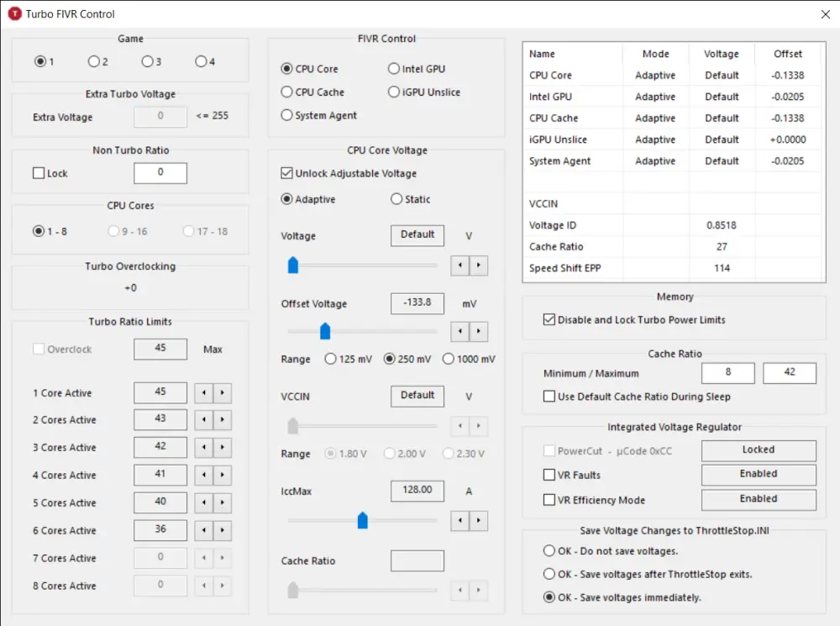Enable VR Faults checkbox

point(572,475)
